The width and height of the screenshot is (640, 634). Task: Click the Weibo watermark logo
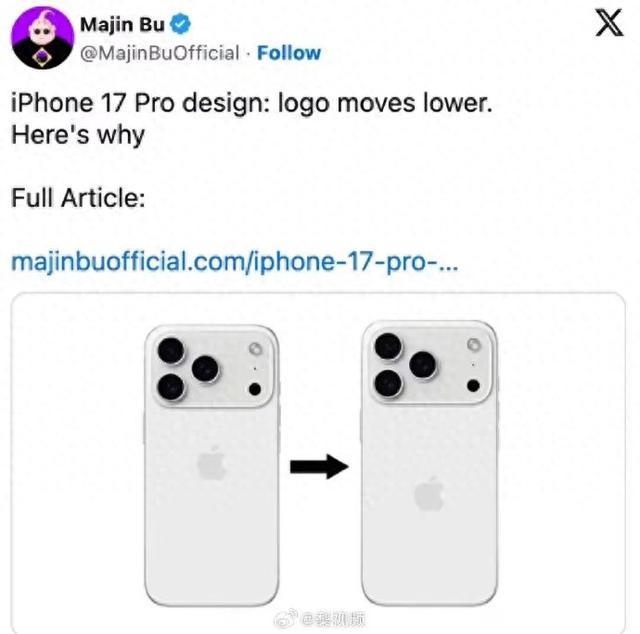point(284,618)
